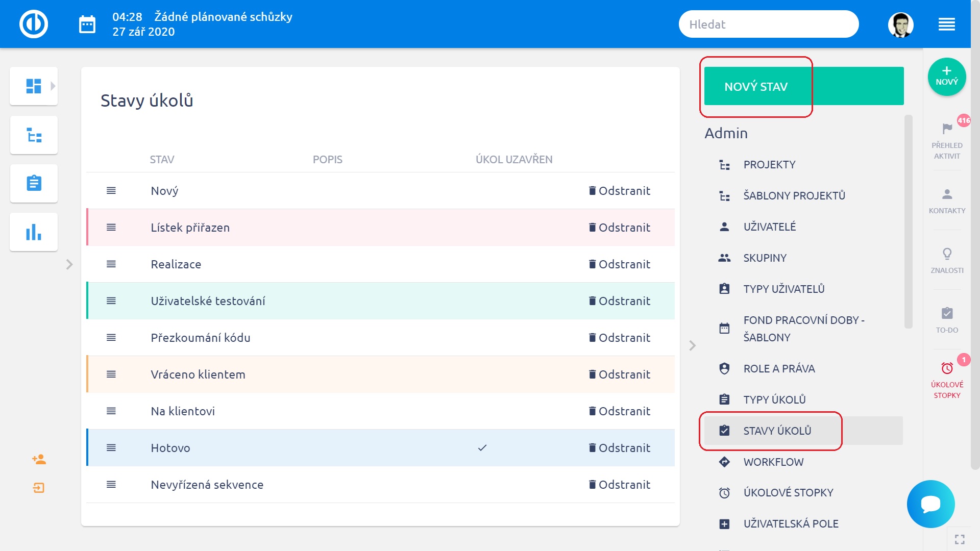Toggle fullscreen icon in bottom right corner
Screen dimensions: 980x551
click(960, 539)
